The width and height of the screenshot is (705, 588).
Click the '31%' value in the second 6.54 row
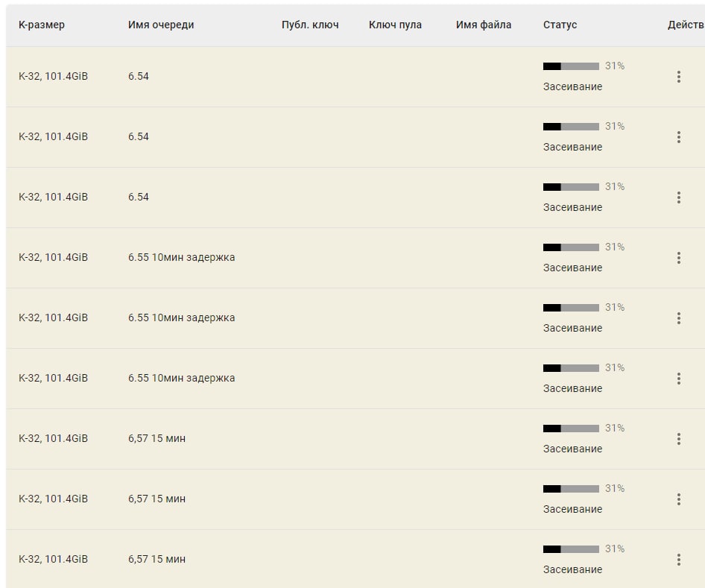click(615, 127)
